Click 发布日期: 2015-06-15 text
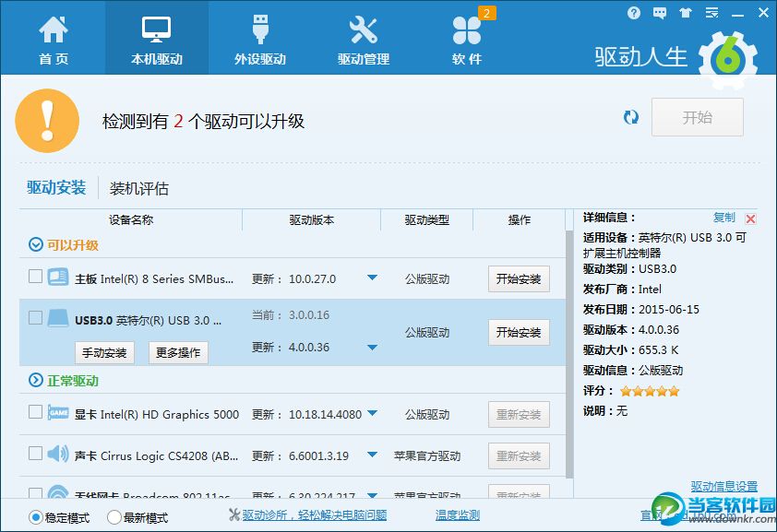The width and height of the screenshot is (777, 532). pos(640,310)
